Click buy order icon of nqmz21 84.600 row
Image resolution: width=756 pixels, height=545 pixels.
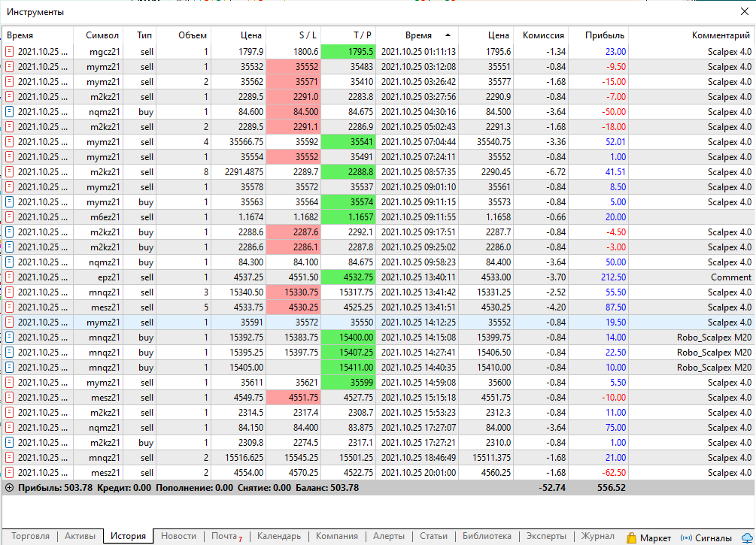pos(9,112)
